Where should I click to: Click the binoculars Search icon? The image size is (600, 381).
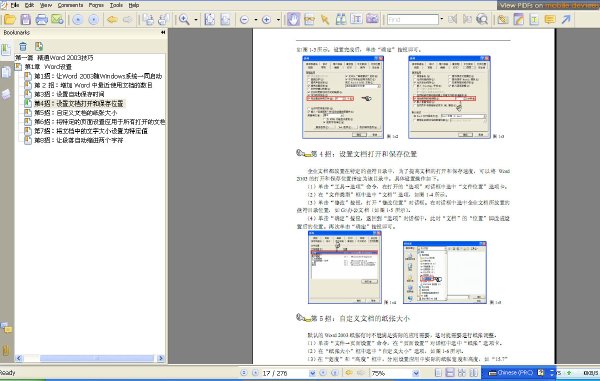tap(341, 19)
